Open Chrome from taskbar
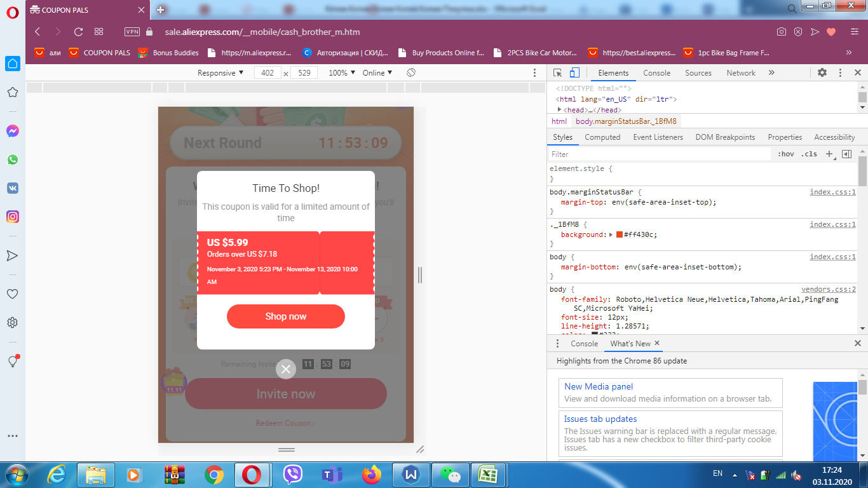The image size is (868, 488). [214, 475]
